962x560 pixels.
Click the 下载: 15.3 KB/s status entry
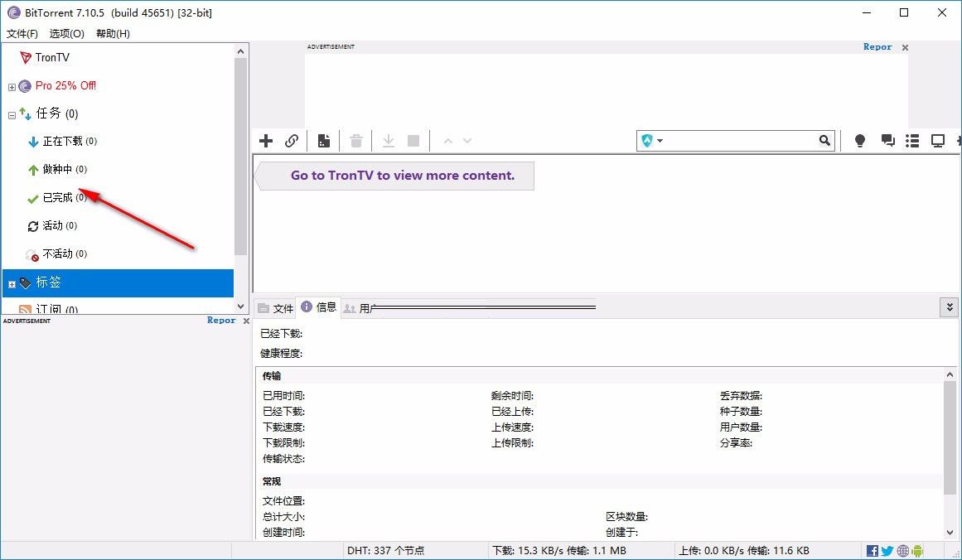point(559,551)
